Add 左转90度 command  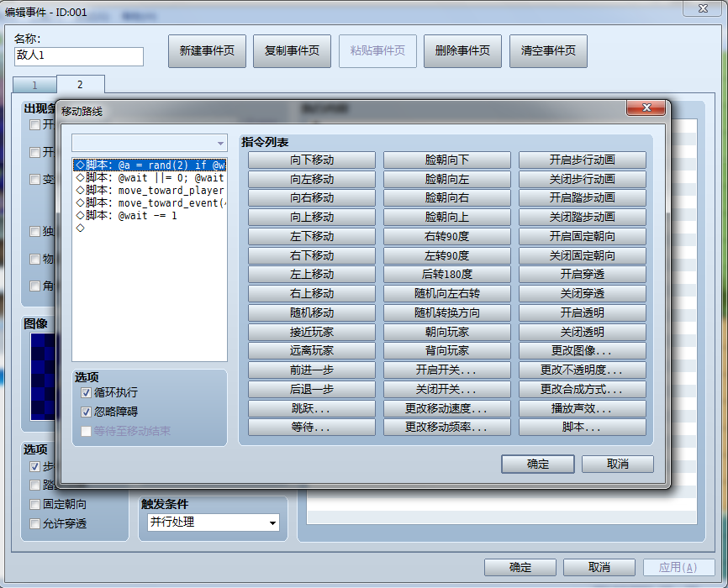(x=446, y=255)
